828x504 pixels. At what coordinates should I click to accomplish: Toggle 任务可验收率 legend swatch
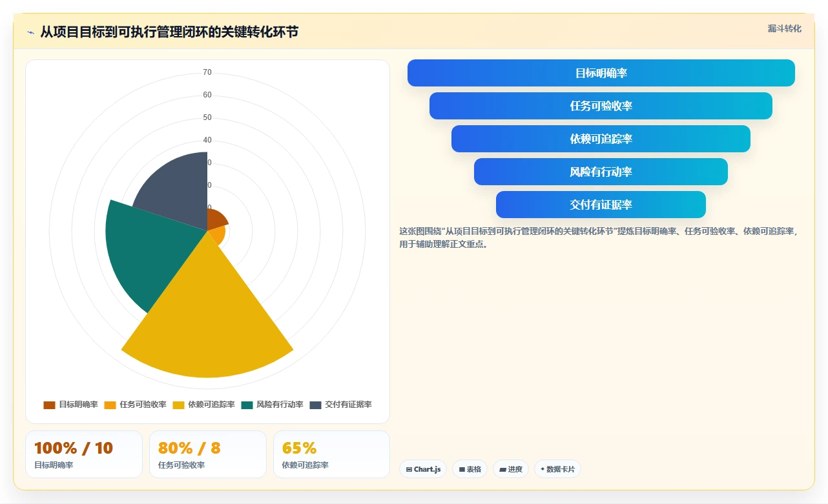pos(110,405)
